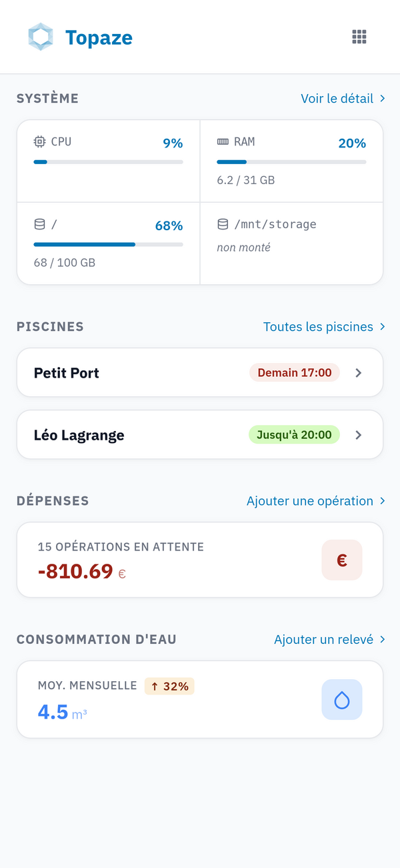
Task: Click Ajouter un relevé link
Action: click(323, 640)
